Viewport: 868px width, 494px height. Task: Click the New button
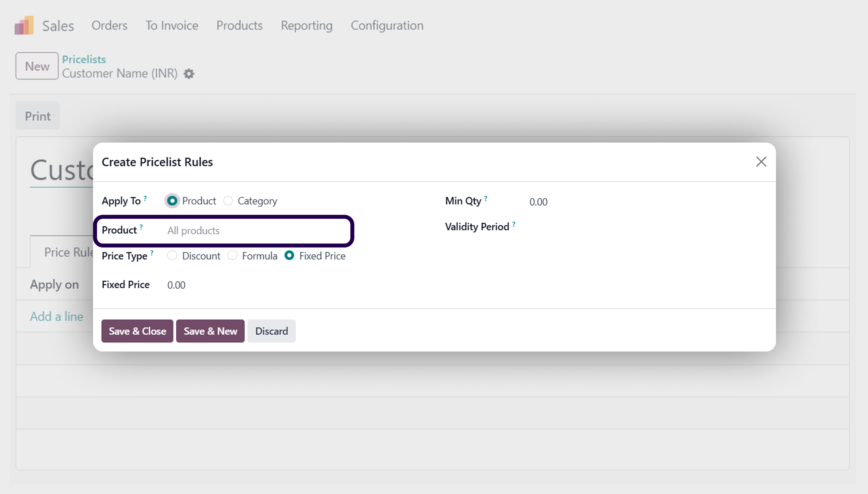(37, 66)
